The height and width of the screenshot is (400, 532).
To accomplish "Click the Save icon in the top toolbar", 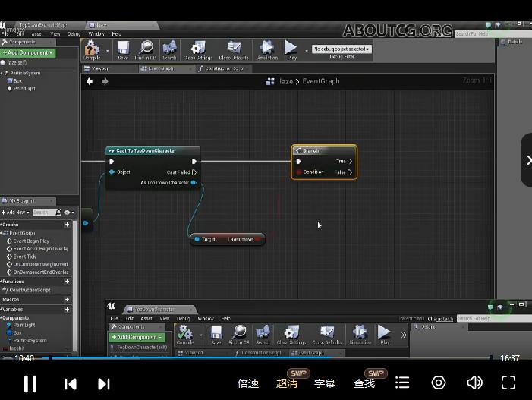I will [123, 49].
